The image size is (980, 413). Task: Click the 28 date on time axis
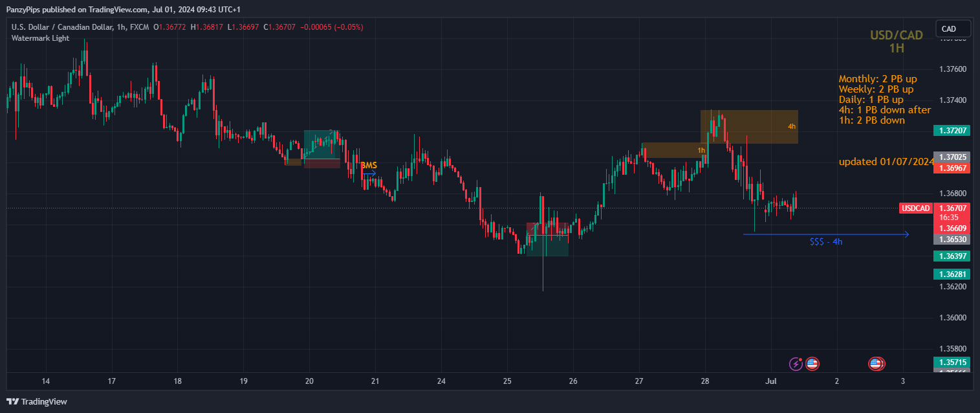705,381
